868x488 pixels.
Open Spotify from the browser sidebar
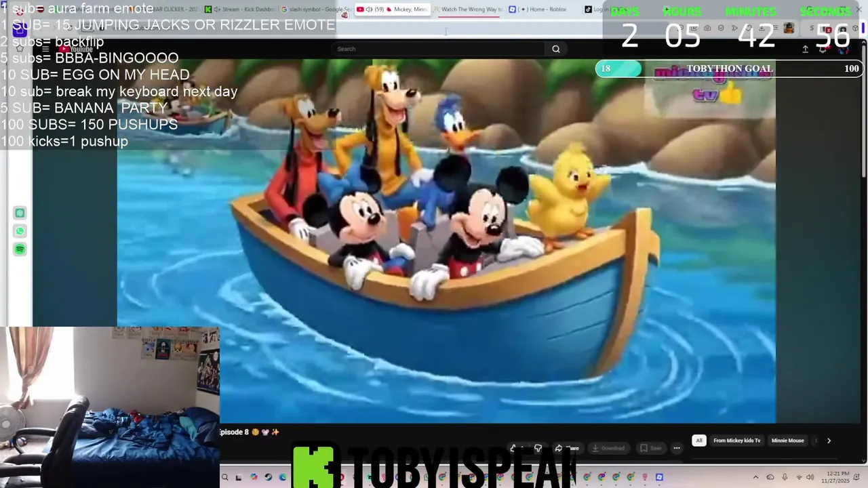[20, 249]
